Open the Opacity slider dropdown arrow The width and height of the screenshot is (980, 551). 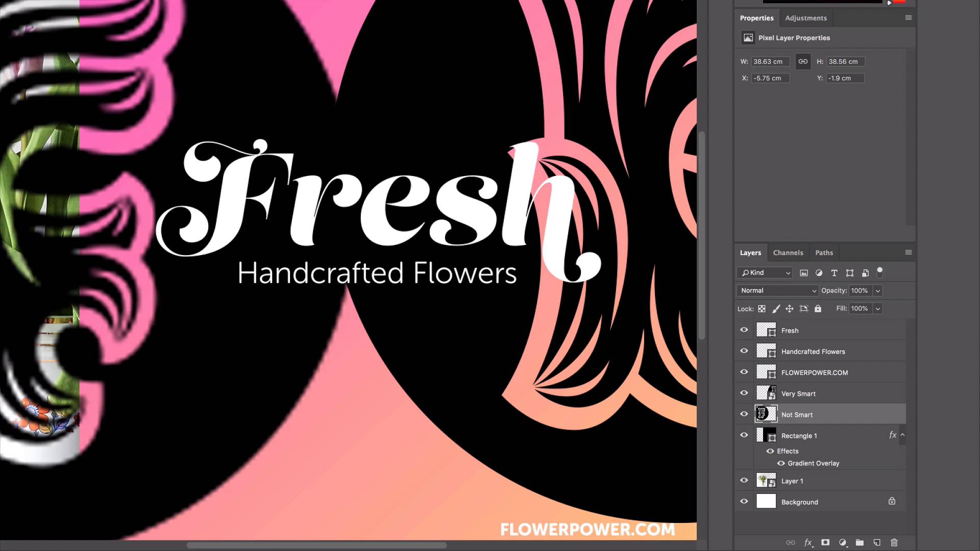[878, 291]
